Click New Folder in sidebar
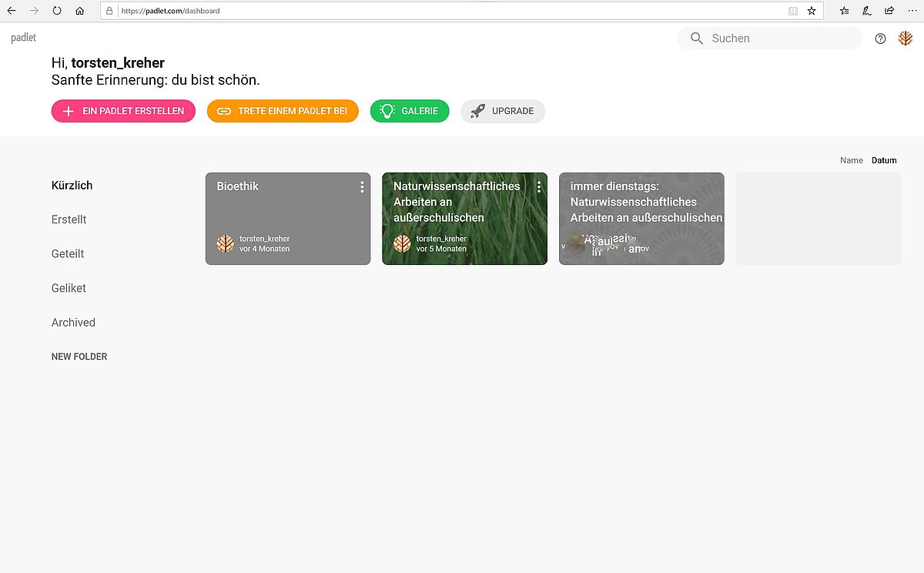The image size is (924, 573). tap(79, 357)
